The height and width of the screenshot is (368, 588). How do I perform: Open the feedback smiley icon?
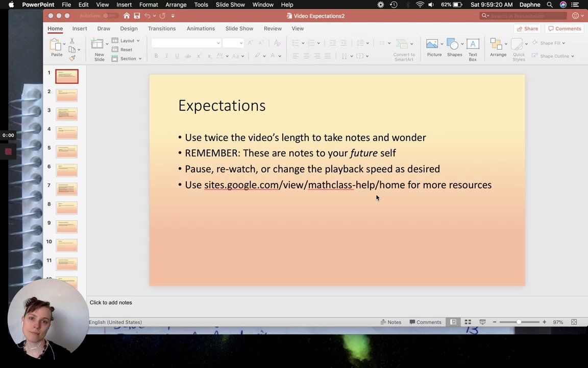[x=575, y=16]
